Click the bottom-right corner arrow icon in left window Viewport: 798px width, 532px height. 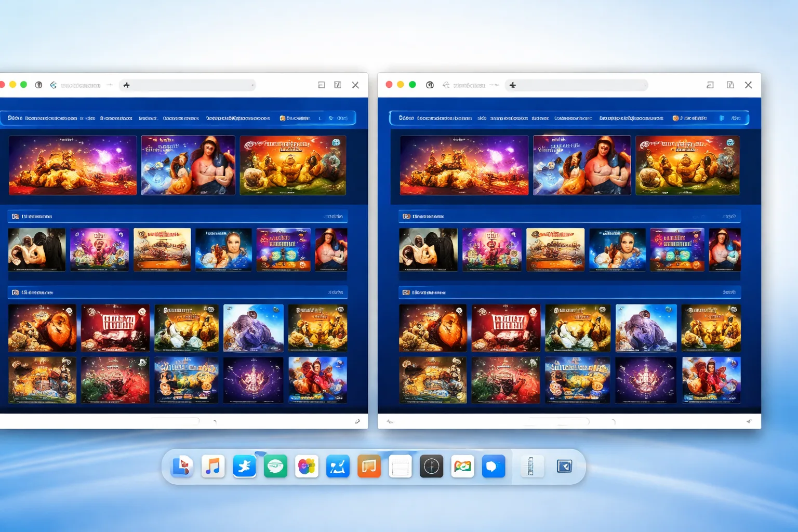click(357, 421)
